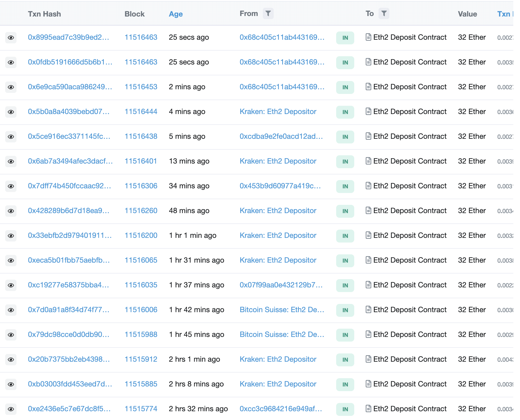The height and width of the screenshot is (420, 520).
Task: Open transaction hash 0x8995ead7c39b9ed2
Action: tap(68, 37)
